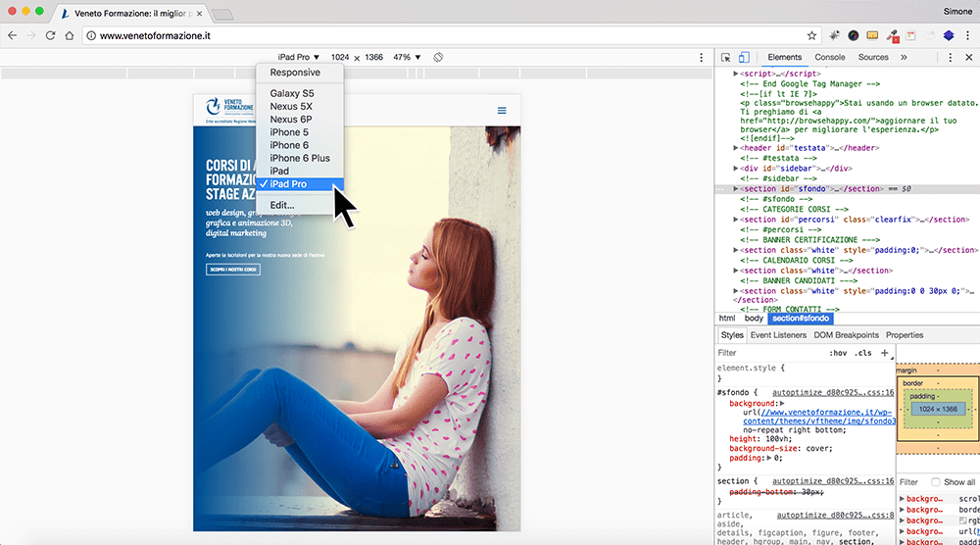
Task: Bookmark page with the star icon
Action: point(811,35)
